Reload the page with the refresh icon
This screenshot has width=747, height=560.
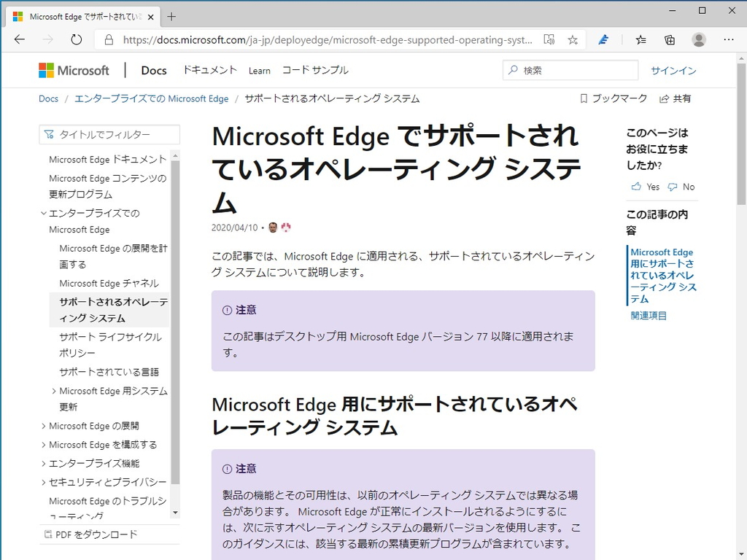76,40
